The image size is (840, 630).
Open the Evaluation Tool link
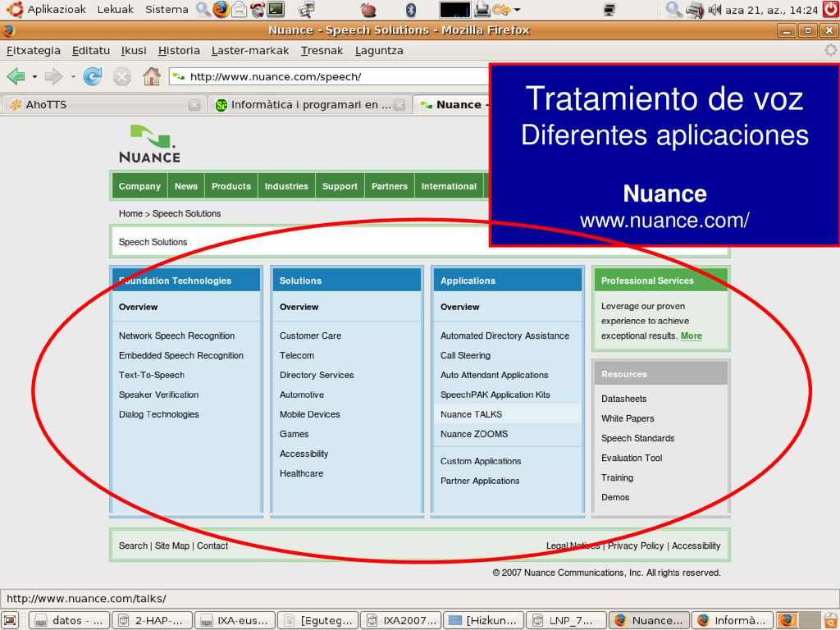tap(632, 458)
